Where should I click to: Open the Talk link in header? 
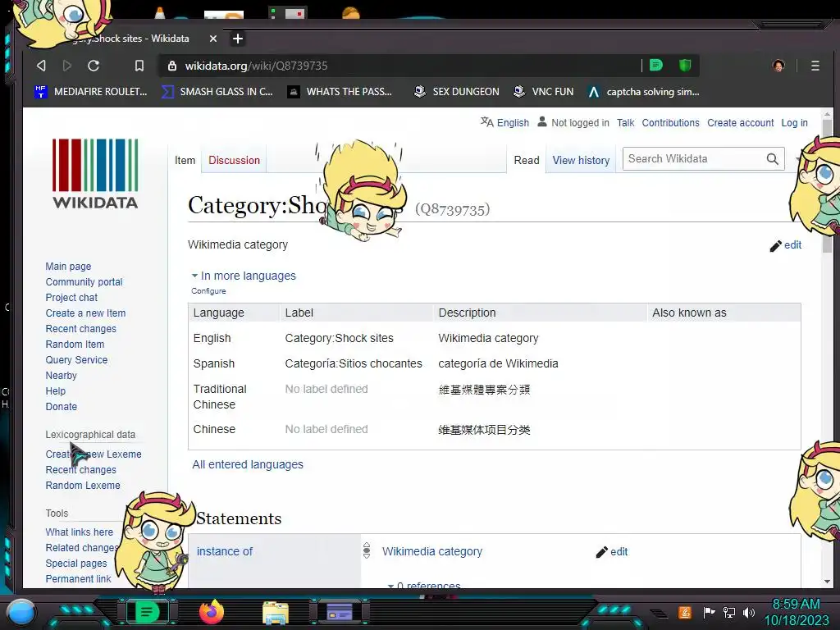click(x=625, y=123)
